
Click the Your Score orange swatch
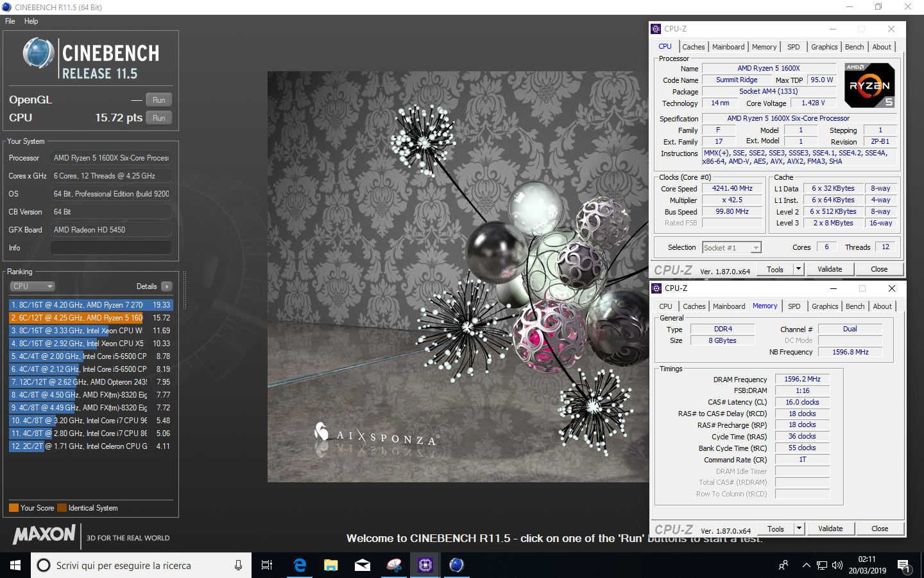[13, 508]
